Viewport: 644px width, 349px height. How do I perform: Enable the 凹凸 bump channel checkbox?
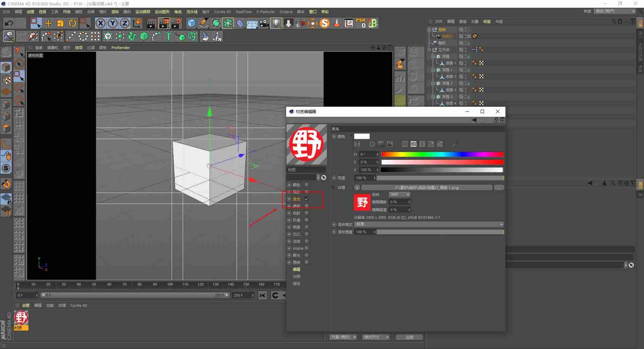coord(307,234)
